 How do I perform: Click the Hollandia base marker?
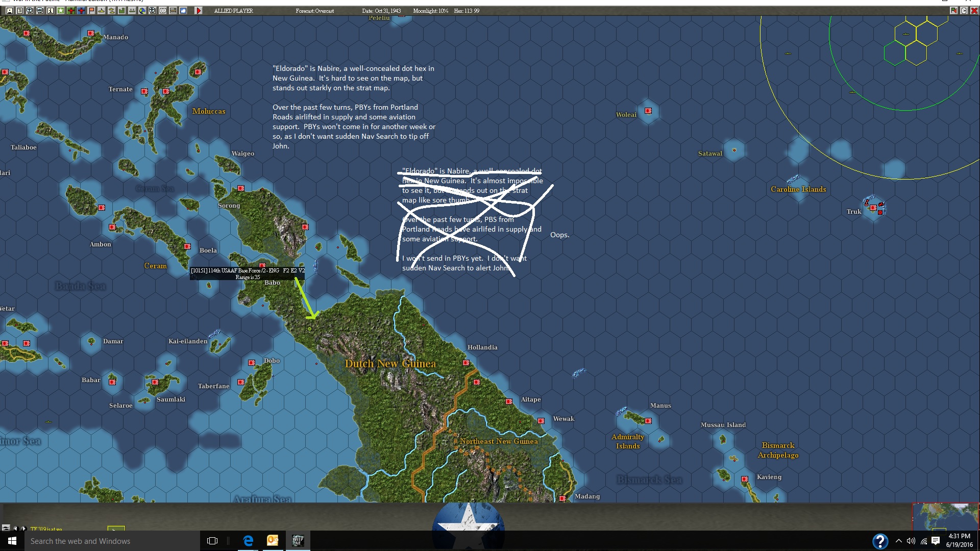[466, 363]
